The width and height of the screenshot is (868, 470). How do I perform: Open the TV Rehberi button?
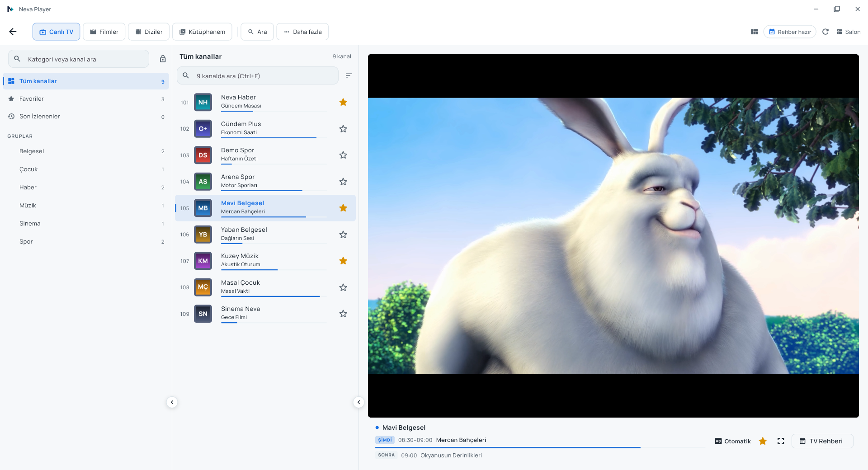pos(822,441)
